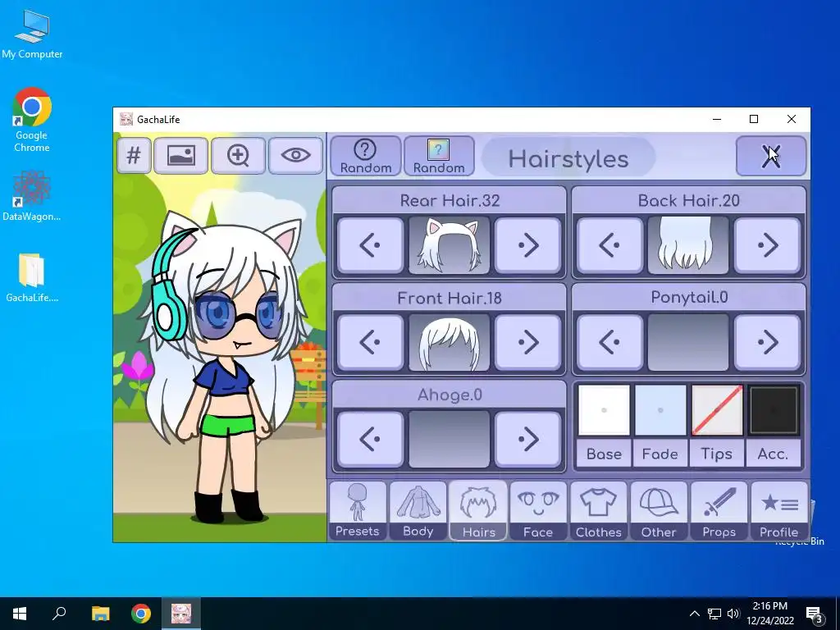The image size is (840, 630).
Task: Select the Google Chrome desktop shortcut
Action: point(32,120)
